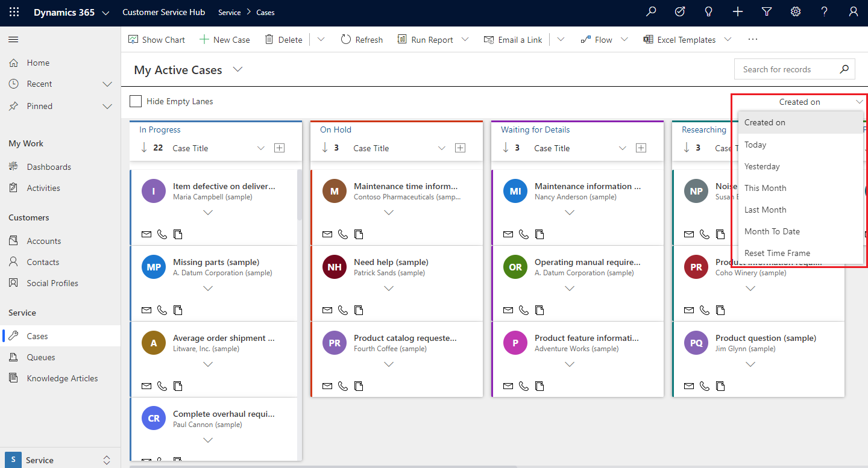
Task: Collapse the sidebar hamburger menu
Action: point(13,39)
